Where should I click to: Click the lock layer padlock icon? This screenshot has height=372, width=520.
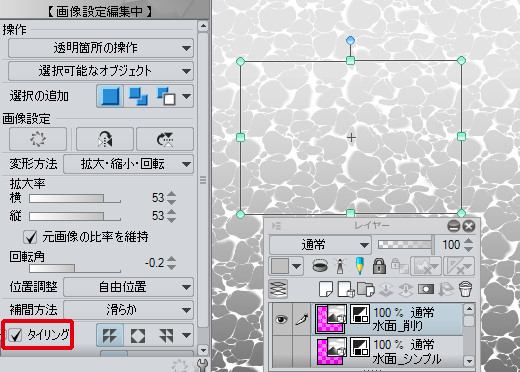(379, 266)
